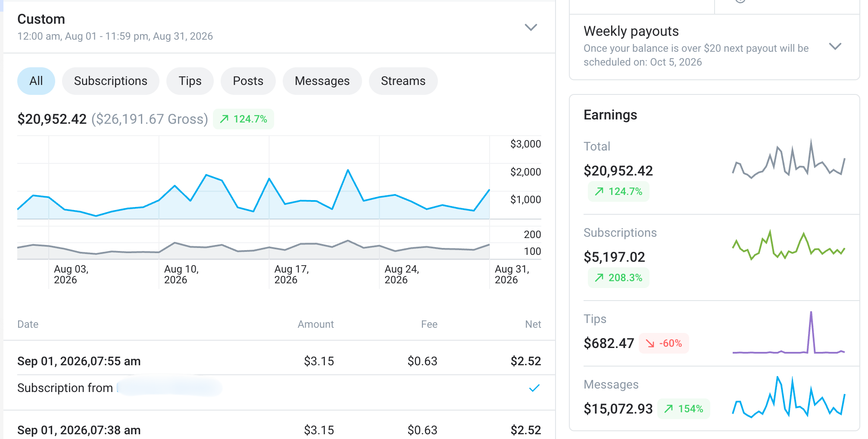Screen dimensions: 868x439
Task: Click the Amount column header
Action: pos(316,324)
